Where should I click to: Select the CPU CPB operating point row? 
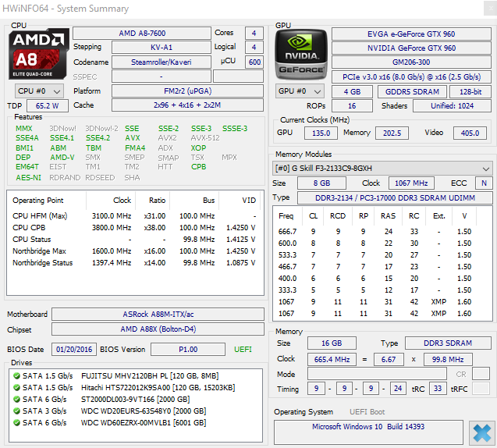(x=133, y=228)
